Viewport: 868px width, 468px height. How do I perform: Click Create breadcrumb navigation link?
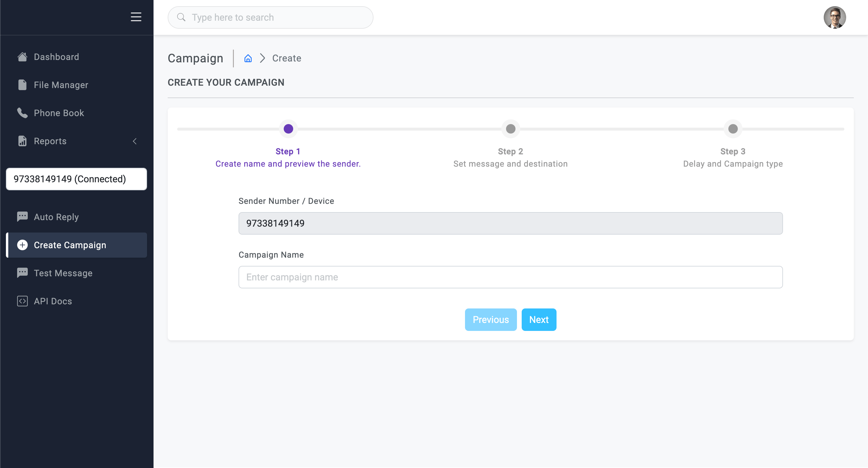click(287, 58)
